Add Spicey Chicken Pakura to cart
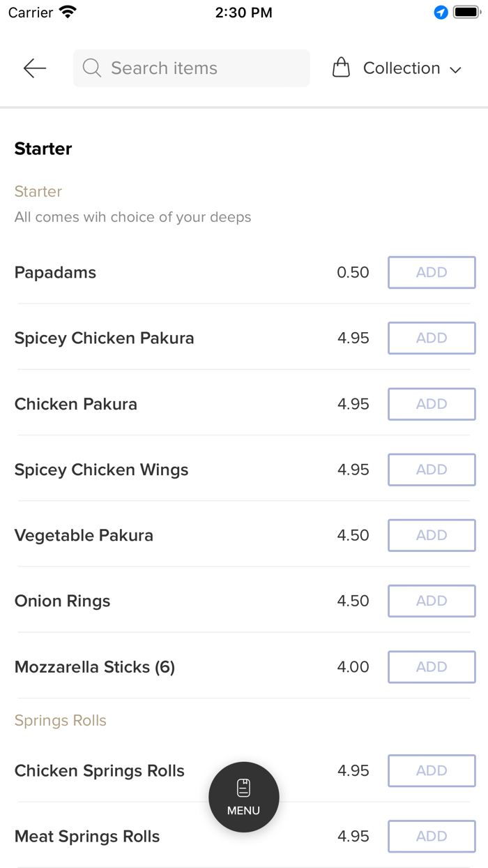This screenshot has height=868, width=488. (x=432, y=338)
